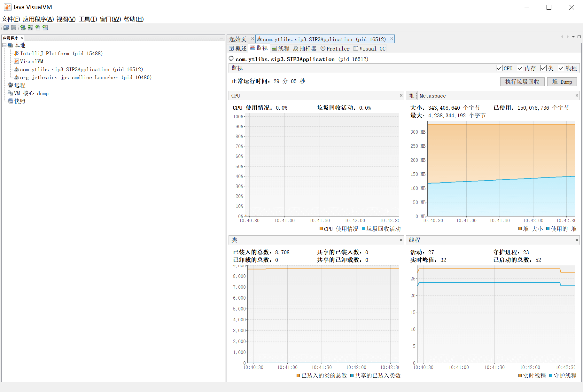Open the 视图(V) menu

click(x=66, y=19)
